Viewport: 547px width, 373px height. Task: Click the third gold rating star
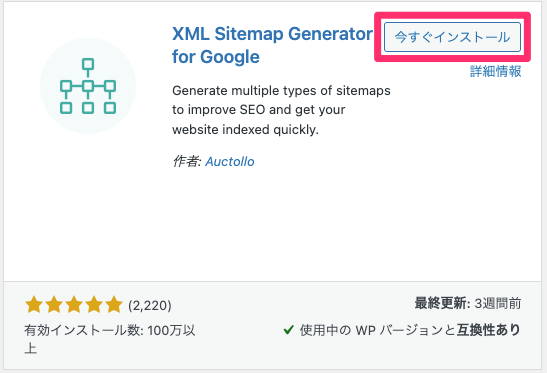(74, 305)
